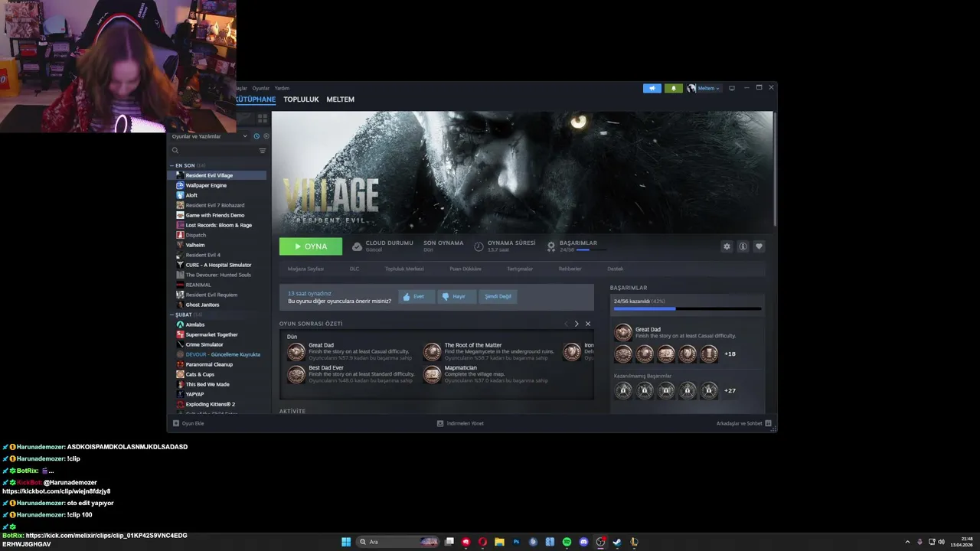Screen dimensions: 980x551
Task: Open Resident Evil Village in the library list
Action: pyautogui.click(x=217, y=175)
